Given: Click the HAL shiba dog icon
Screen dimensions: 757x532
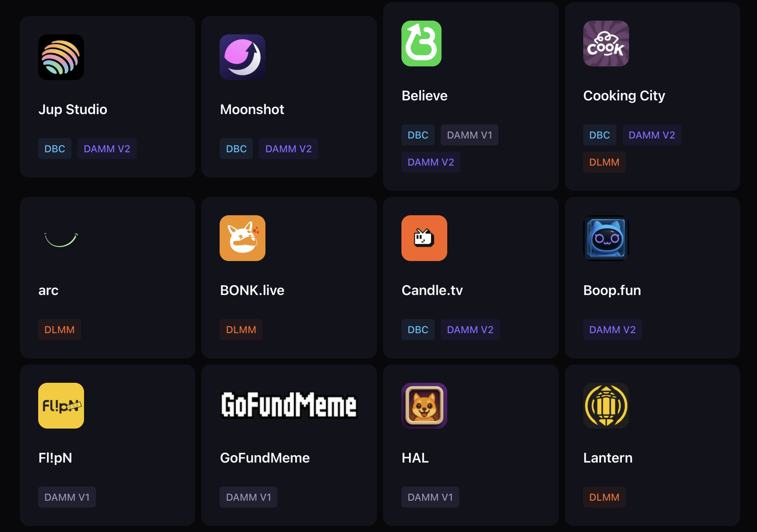Looking at the screenshot, I should [424, 406].
